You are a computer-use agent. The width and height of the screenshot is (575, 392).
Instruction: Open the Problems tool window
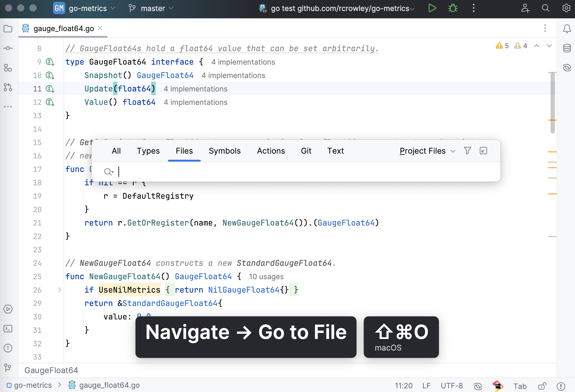pos(8,348)
